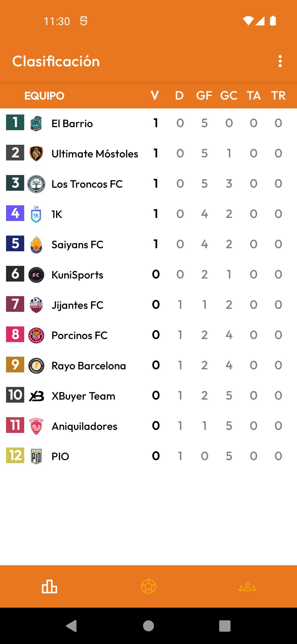The width and height of the screenshot is (297, 644).
Task: Tap the Los Troncos FC tree crest
Action: 36,184
